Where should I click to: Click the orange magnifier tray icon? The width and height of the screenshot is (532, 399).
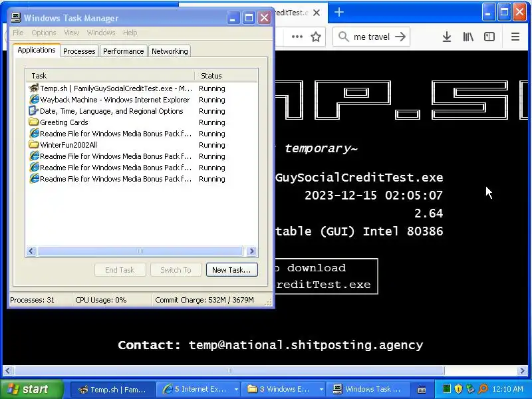(x=483, y=389)
